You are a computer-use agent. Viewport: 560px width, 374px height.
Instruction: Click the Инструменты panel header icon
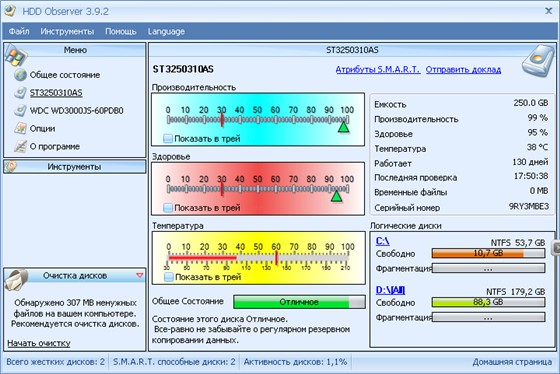pyautogui.click(x=11, y=166)
